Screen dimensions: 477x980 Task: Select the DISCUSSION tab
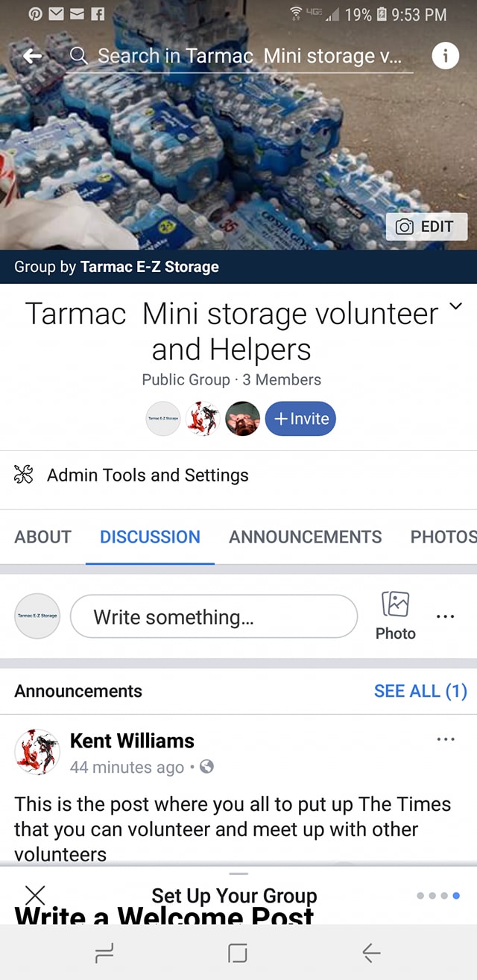pyautogui.click(x=150, y=537)
